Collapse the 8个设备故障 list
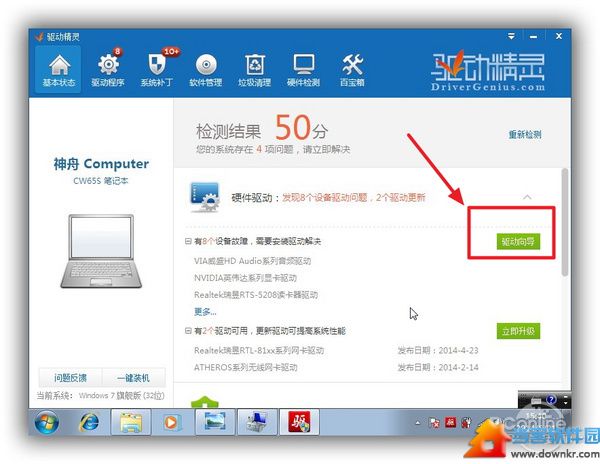 tap(188, 241)
